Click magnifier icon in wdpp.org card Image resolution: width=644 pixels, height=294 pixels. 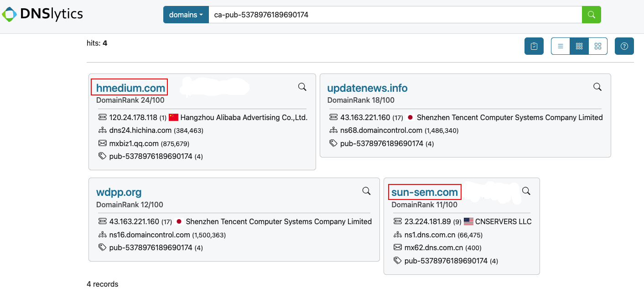point(366,191)
